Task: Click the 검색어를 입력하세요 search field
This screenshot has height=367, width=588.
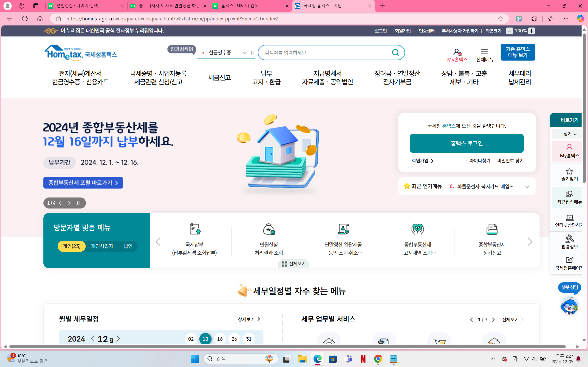Action: [x=326, y=53]
